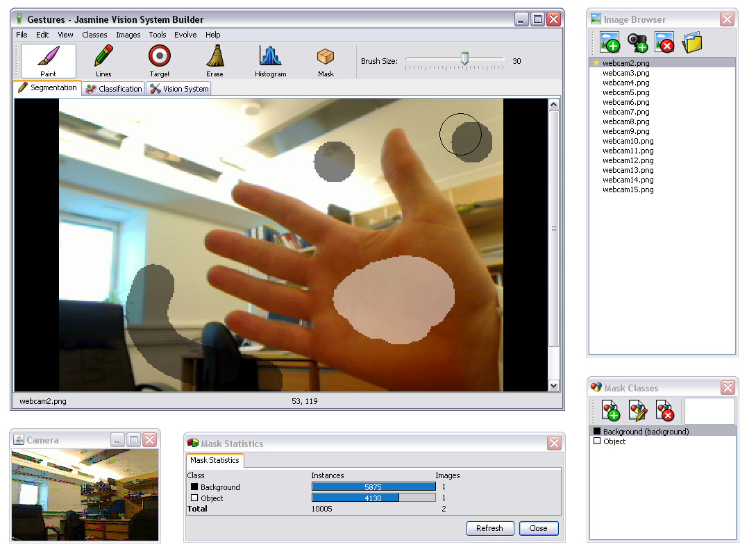Select the Target tool
Image resolution: width=756 pixels, height=558 pixels.
pyautogui.click(x=160, y=60)
